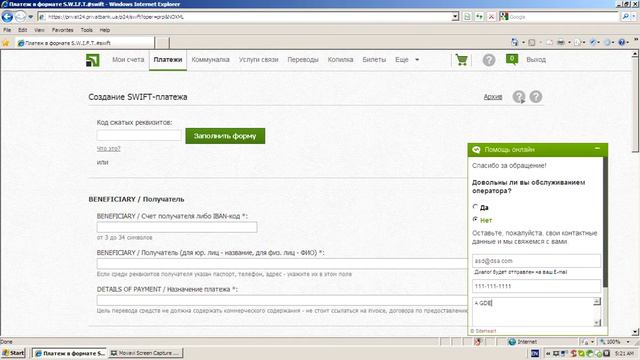This screenshot has width=640, height=360.
Task: Click the Internet zone globe icon in the status bar
Action: [512, 342]
